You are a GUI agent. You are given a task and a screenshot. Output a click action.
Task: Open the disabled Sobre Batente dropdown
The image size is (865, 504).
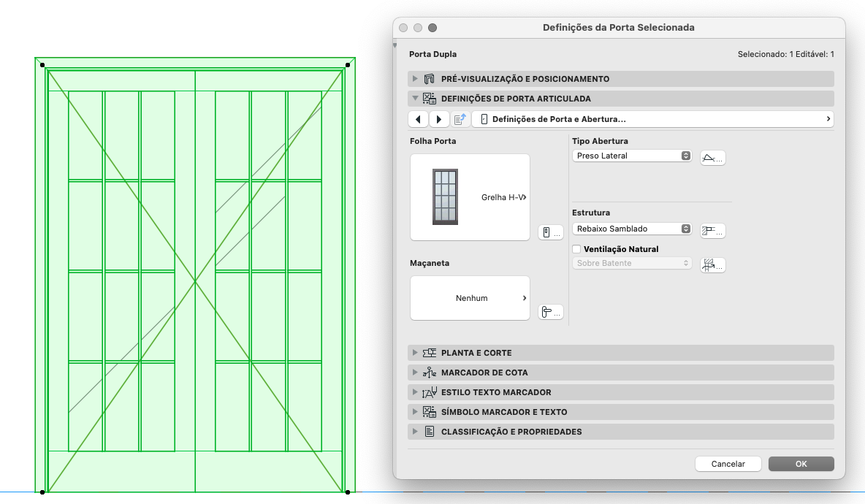632,264
